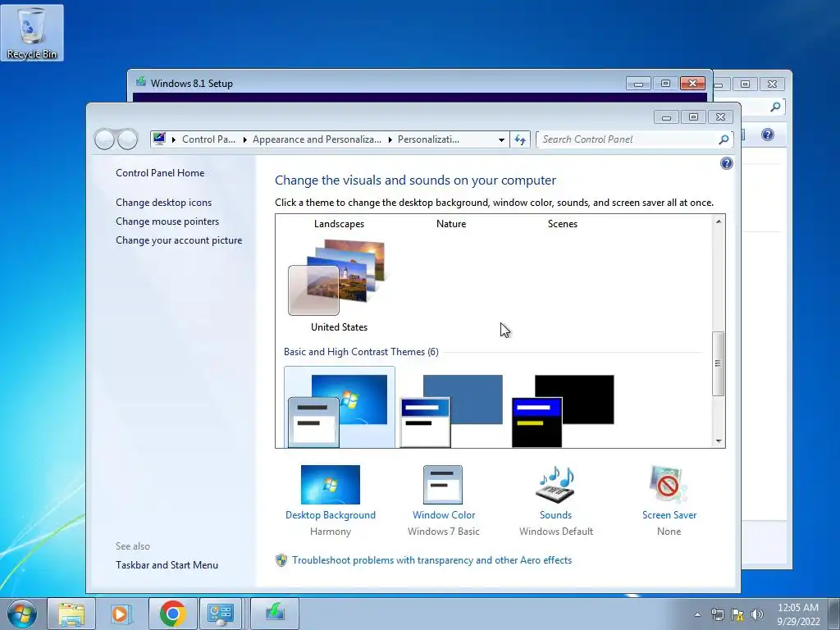Select the Windows 7 Basic theme thumbnail
The image size is (840, 630).
tap(339, 409)
